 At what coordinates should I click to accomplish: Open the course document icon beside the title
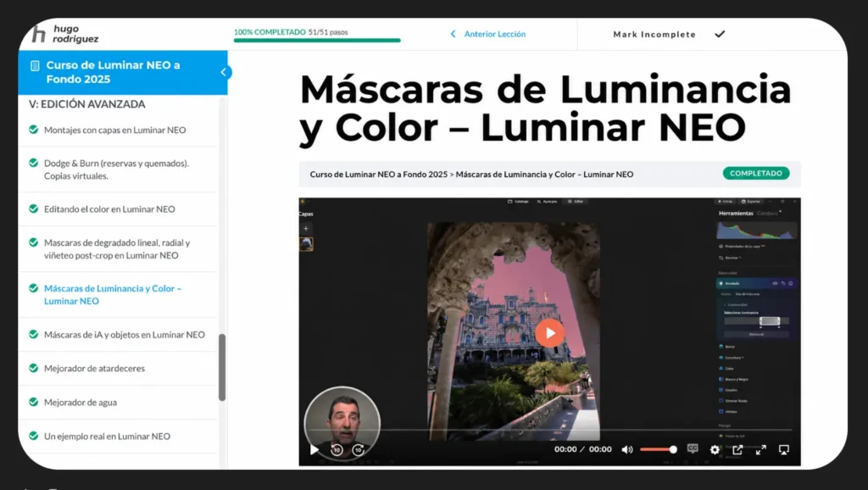35,66
